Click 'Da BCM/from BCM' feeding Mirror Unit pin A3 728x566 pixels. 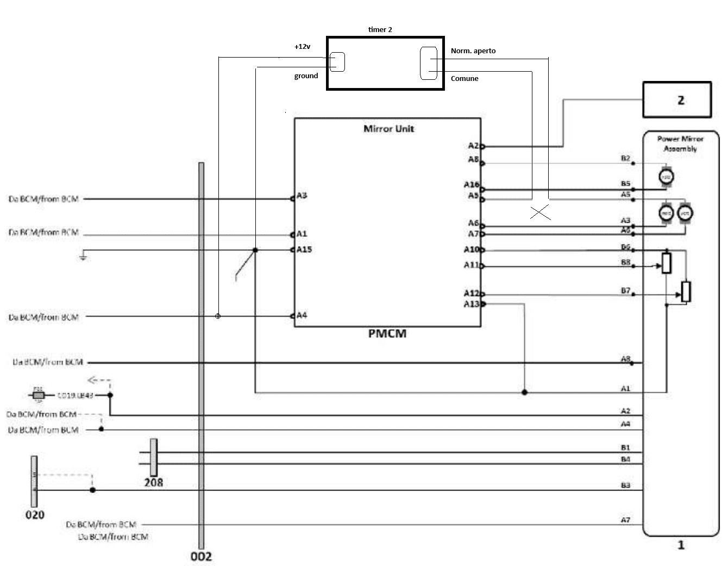coord(43,199)
